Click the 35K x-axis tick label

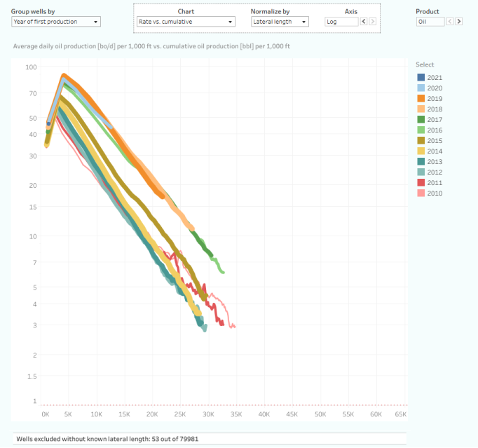(236, 414)
